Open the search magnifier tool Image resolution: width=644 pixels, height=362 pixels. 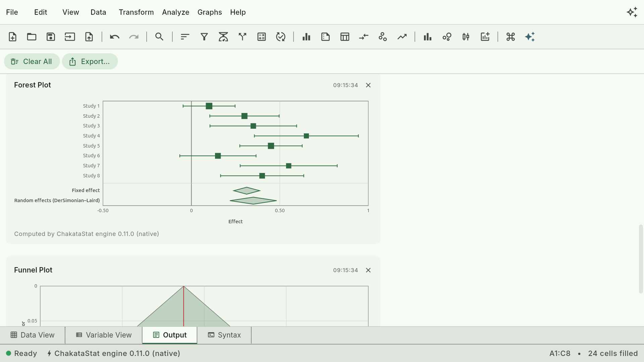[x=159, y=37]
